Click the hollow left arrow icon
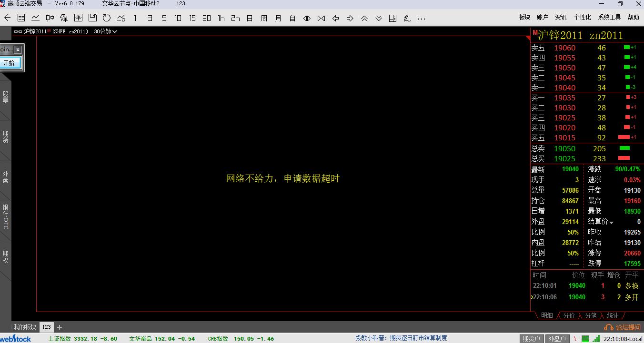Image resolution: width=644 pixels, height=343 pixels. [x=335, y=18]
